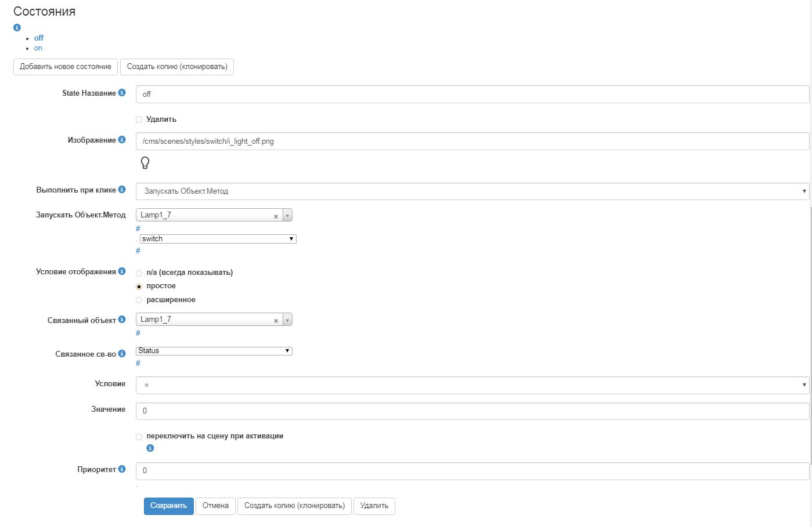Click info icon beside Приоритет label
Image resolution: width=812 pixels, height=526 pixels.
point(122,469)
